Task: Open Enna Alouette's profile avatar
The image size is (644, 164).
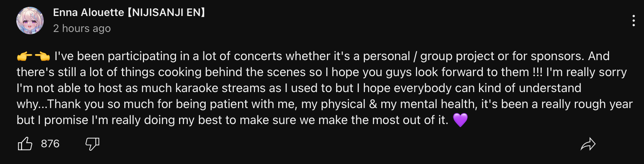Action: (30, 21)
